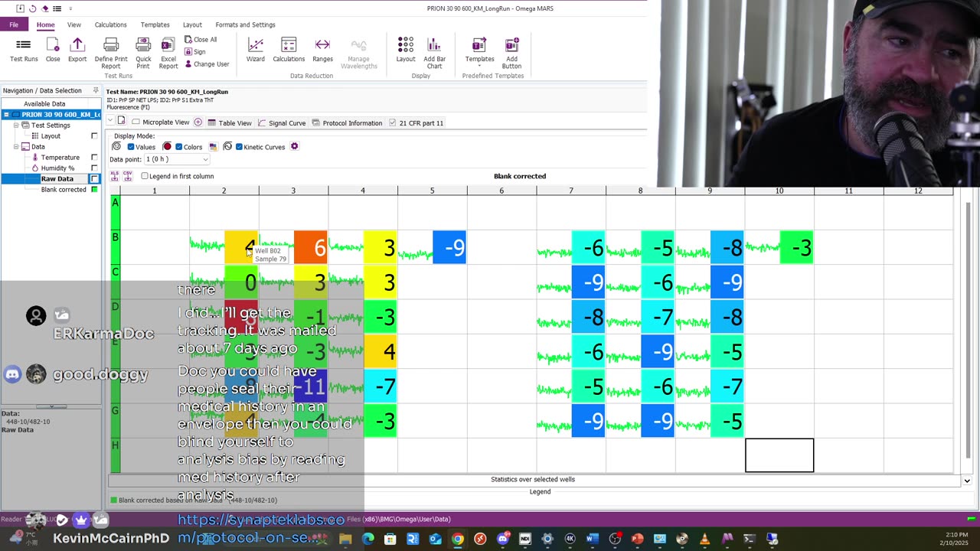980x551 pixels.
Task: Toggle the Blank corrected green checkbox
Action: pyautogui.click(x=94, y=189)
